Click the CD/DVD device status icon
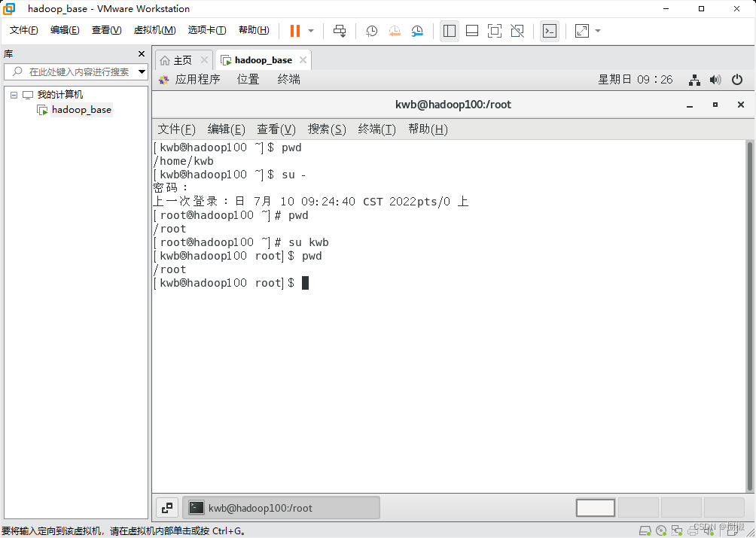This screenshot has width=756, height=538. click(x=661, y=530)
